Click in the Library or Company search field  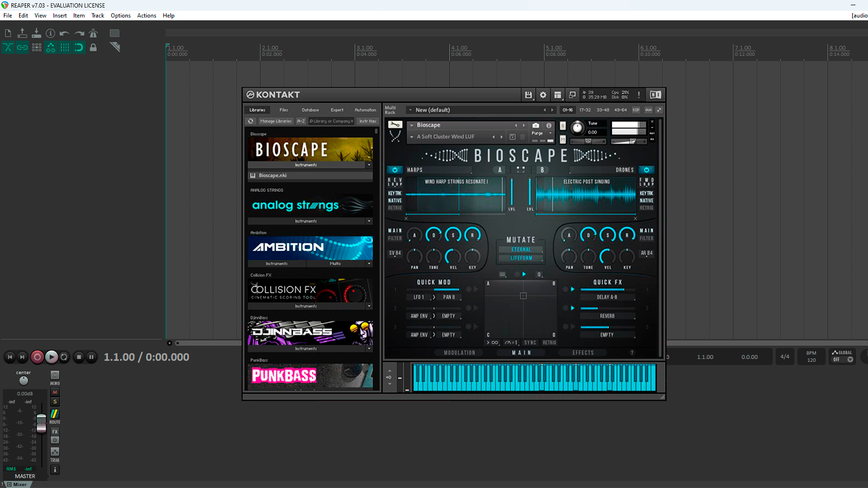(x=331, y=121)
